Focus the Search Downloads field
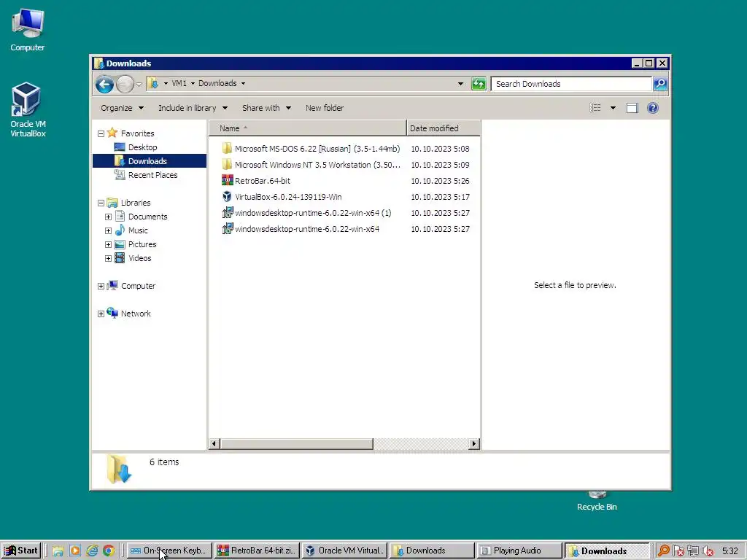 (x=570, y=84)
